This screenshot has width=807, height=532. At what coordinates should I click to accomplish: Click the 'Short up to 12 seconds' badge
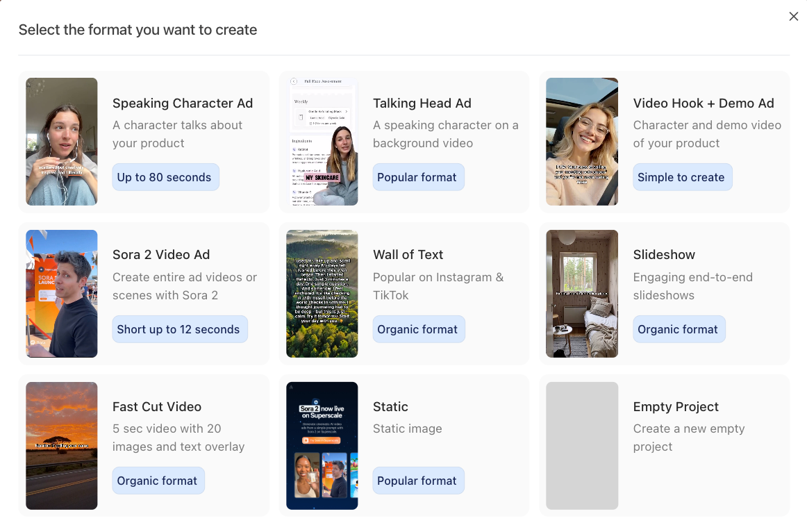[x=179, y=329]
